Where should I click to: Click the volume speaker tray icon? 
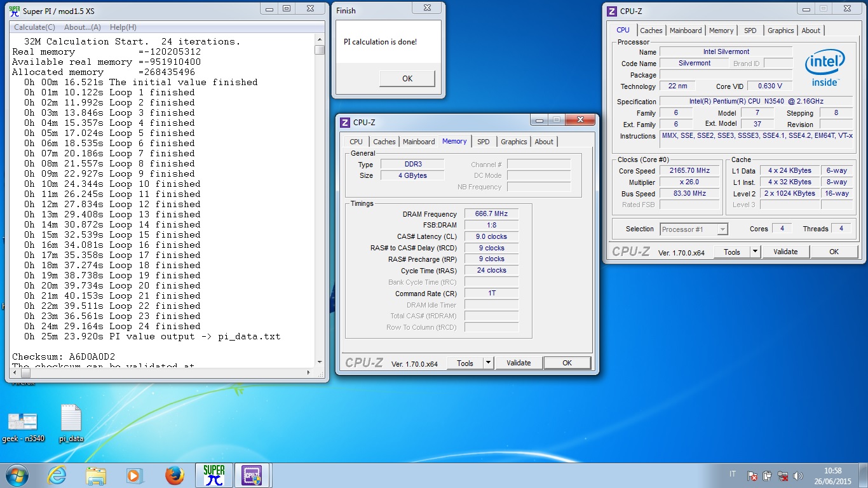click(799, 475)
